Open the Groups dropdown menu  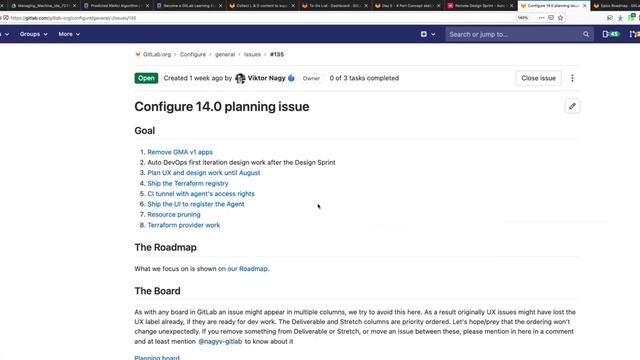coord(33,34)
